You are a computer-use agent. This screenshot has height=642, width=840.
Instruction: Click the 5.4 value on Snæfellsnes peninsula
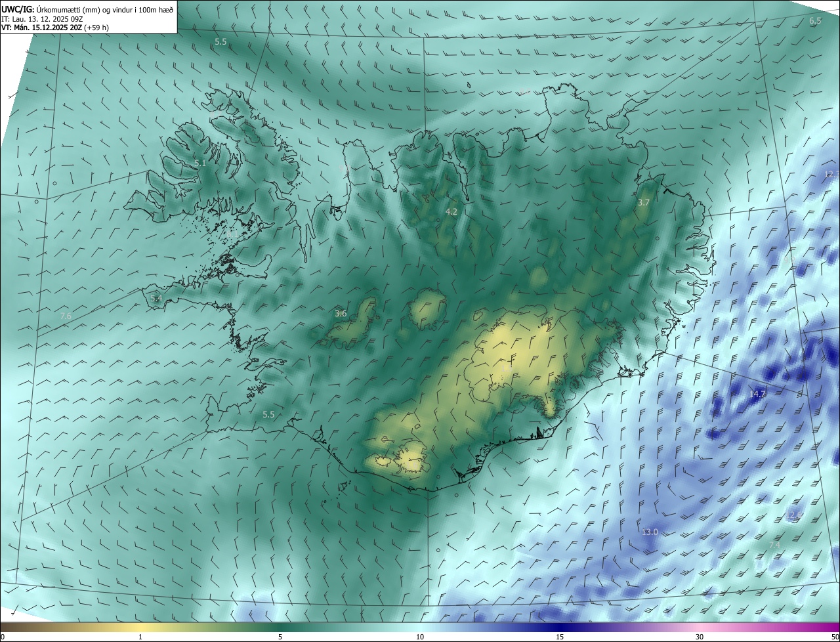point(156,299)
